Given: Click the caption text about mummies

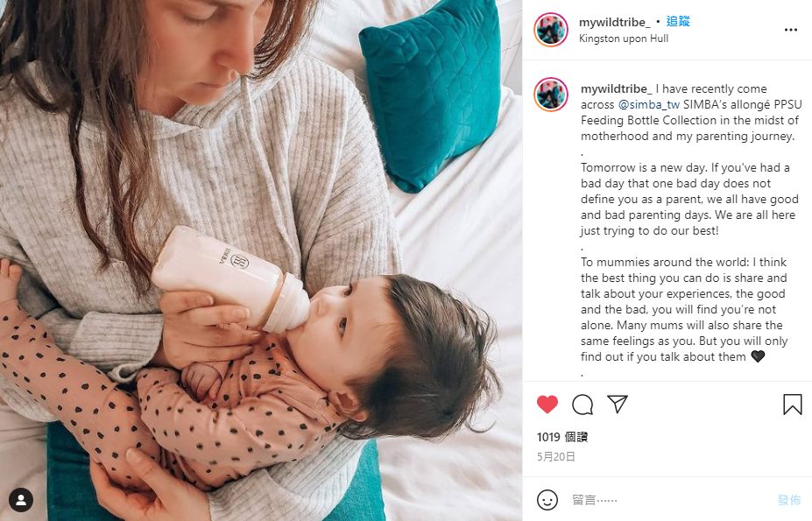Looking at the screenshot, I should (x=684, y=309).
